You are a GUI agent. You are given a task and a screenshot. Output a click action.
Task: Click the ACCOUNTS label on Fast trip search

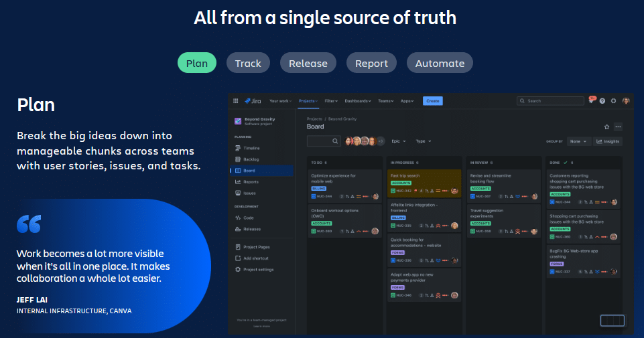point(401,182)
